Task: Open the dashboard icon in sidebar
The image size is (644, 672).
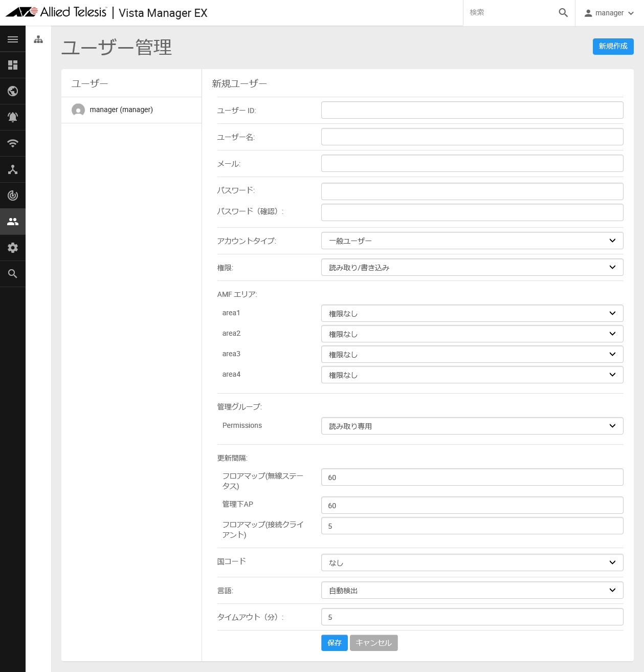Action: tap(13, 65)
